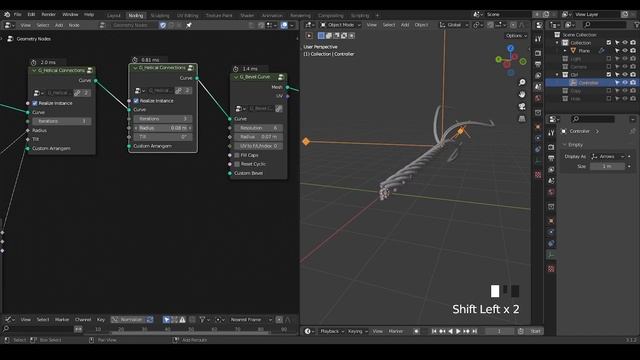640x360 pixels.
Task: Toggle fake user shield for Geometry Nodes
Action: (x=163, y=25)
